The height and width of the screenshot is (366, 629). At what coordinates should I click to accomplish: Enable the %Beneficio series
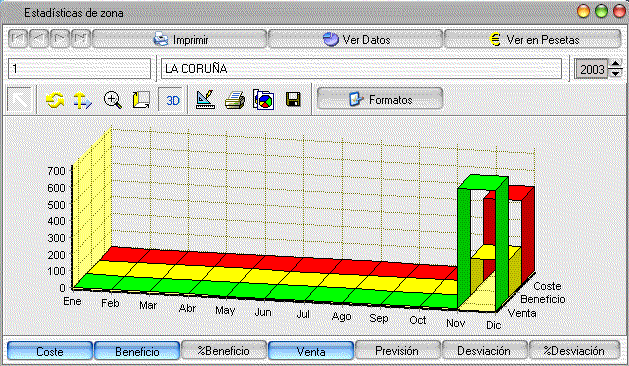click(224, 350)
